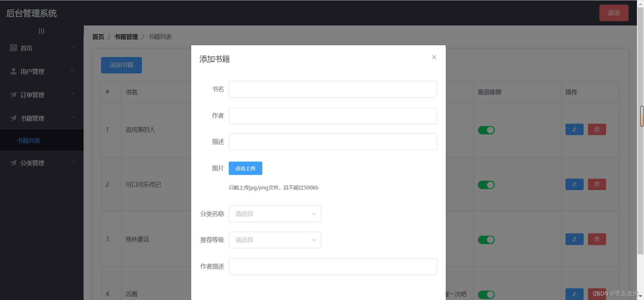
Task: Delete the 格林童话 row
Action: point(597,239)
